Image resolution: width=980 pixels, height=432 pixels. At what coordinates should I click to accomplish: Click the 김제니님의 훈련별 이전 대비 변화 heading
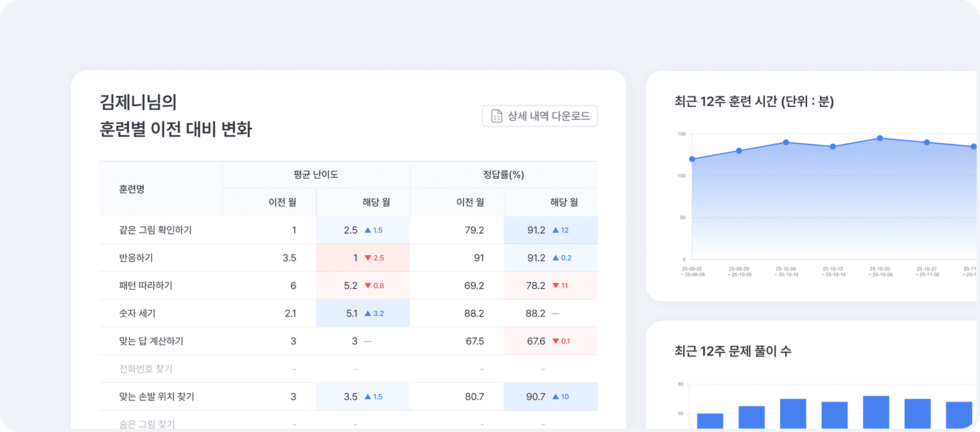176,116
